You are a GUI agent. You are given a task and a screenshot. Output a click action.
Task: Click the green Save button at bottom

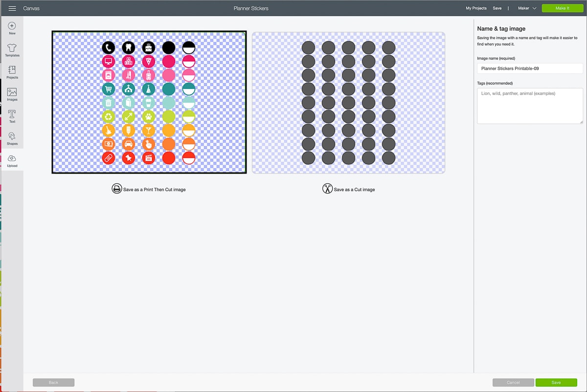[x=556, y=382]
